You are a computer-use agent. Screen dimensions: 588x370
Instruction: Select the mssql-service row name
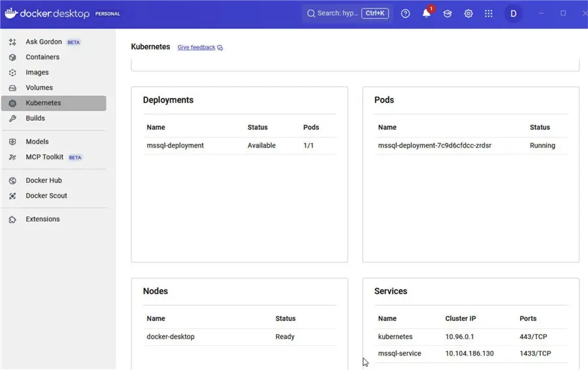coord(400,353)
